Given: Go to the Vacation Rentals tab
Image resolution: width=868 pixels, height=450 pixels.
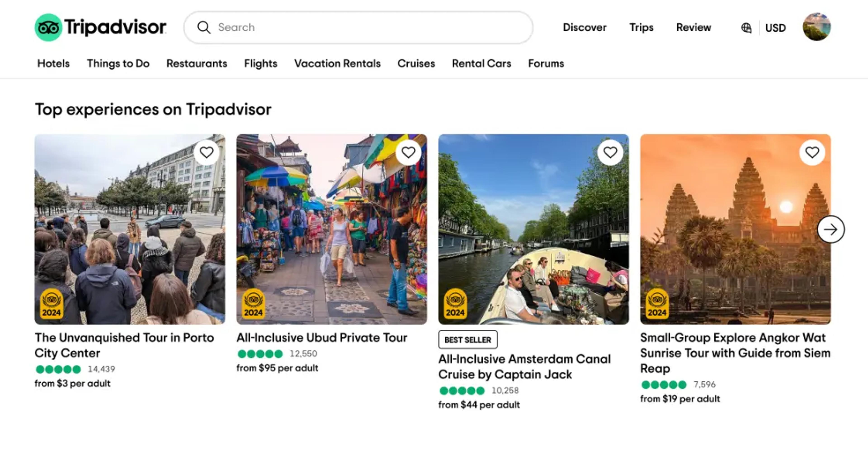Looking at the screenshot, I should [x=337, y=63].
